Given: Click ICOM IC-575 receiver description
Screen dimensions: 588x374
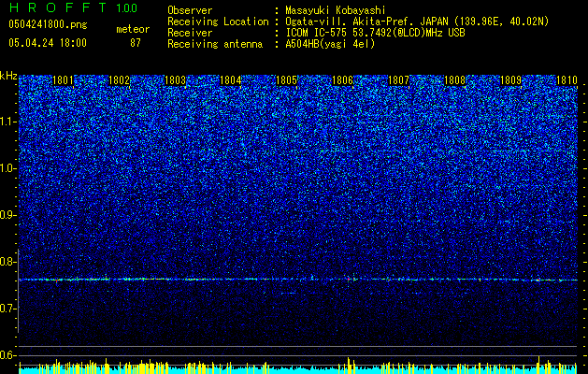Looking at the screenshot, I should [375, 33].
